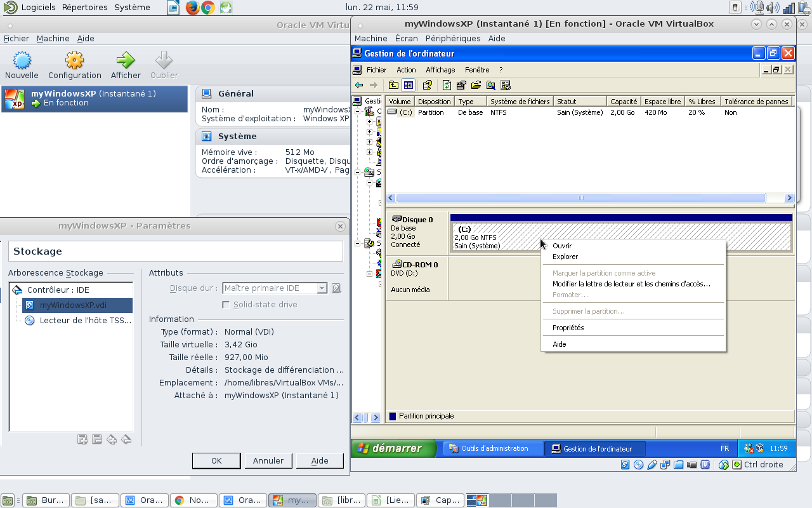Click the Système de fichiers column header

(520, 102)
